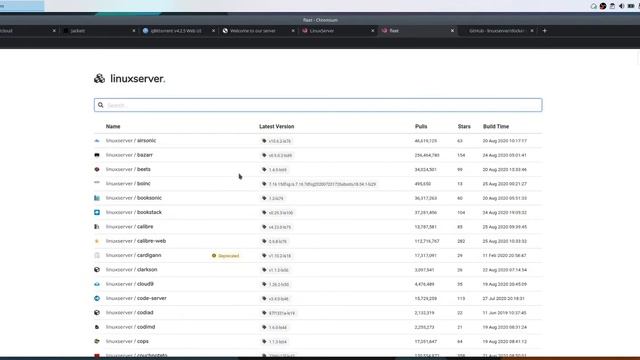Click the Deprecated badge on cardigann
Viewport: 640px width, 360px height.
click(226, 256)
